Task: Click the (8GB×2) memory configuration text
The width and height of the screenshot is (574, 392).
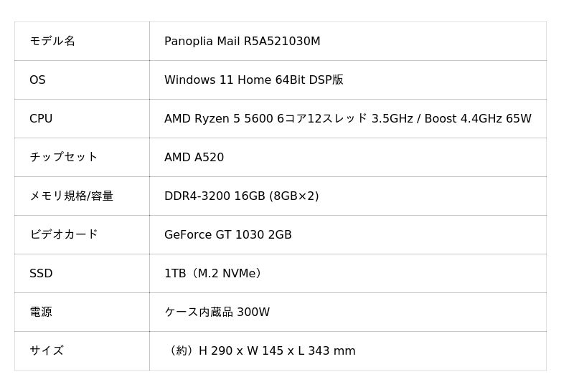Action: pyautogui.click(x=293, y=196)
